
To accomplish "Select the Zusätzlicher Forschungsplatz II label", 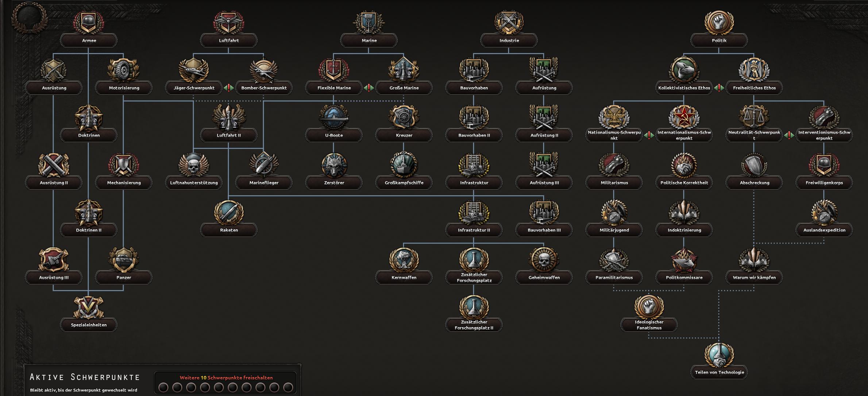I will [x=474, y=325].
